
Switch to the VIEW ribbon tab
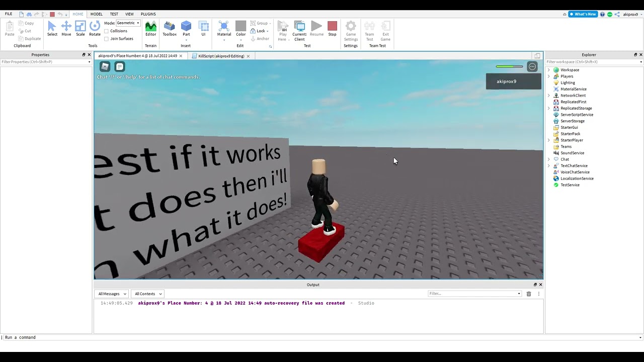(x=129, y=14)
